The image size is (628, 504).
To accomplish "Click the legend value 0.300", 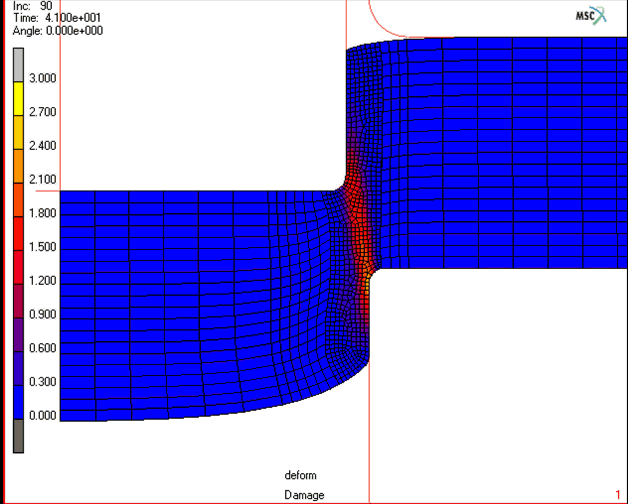I will click(42, 382).
